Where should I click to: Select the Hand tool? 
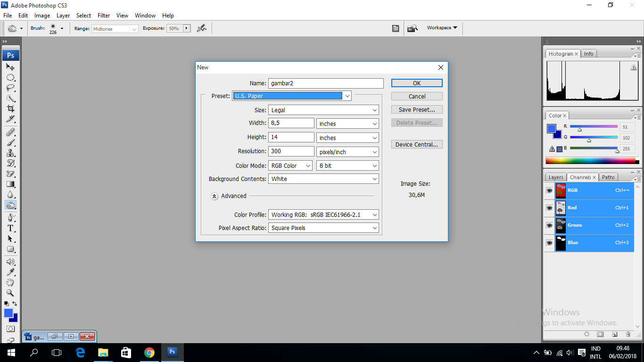click(x=10, y=282)
